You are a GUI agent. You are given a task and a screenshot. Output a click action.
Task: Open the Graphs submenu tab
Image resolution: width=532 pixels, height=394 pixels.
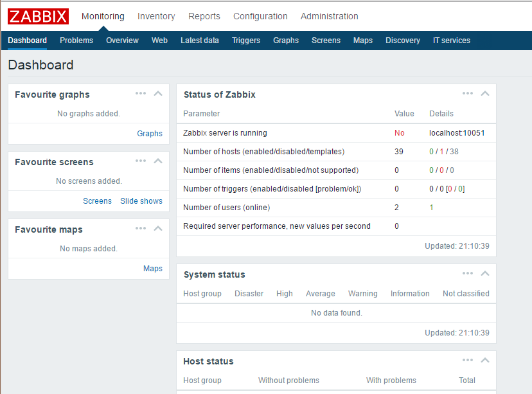(286, 40)
